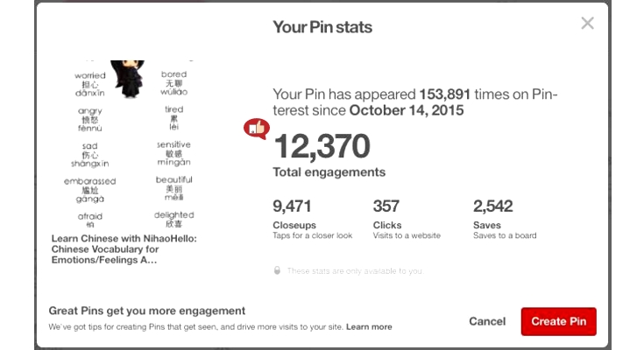Click the Cancel button

(487, 321)
